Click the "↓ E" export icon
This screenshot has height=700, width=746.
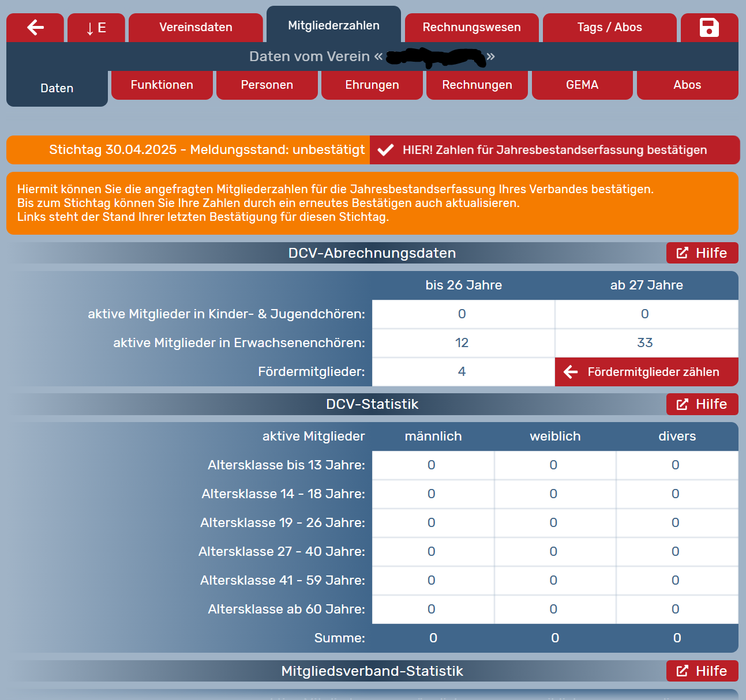coord(96,27)
